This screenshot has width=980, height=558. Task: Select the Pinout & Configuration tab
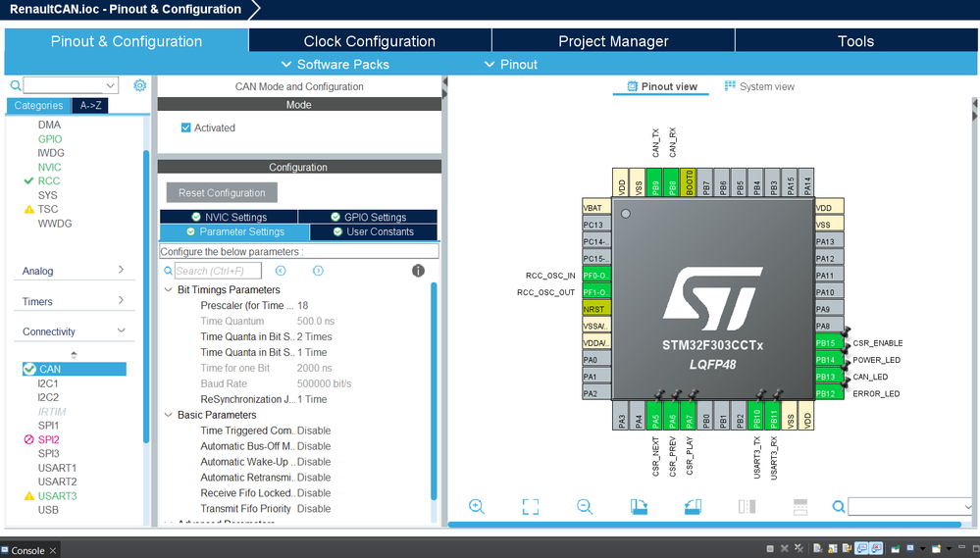[127, 41]
